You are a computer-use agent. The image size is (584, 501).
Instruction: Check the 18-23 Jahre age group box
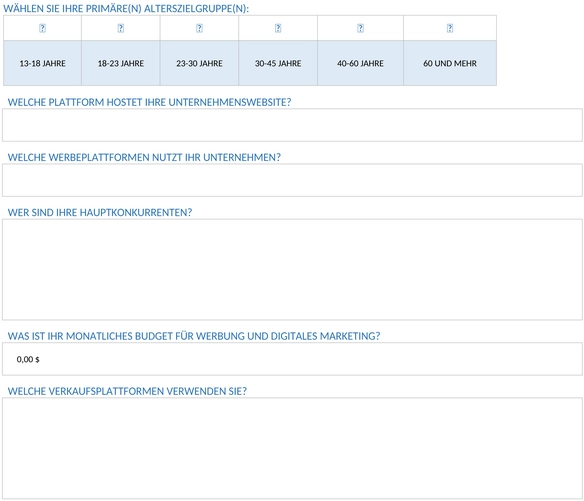pyautogui.click(x=121, y=28)
